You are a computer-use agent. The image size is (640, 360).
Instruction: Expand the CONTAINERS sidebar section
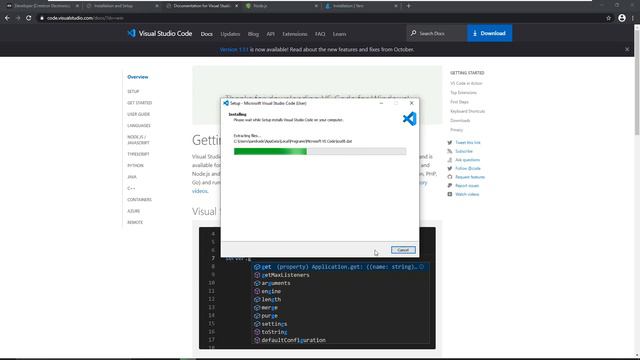140,200
